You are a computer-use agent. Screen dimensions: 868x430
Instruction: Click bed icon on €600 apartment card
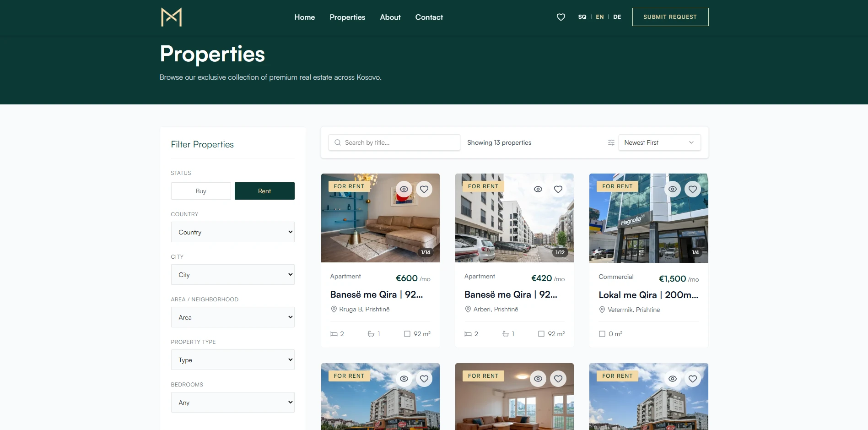[334, 334]
